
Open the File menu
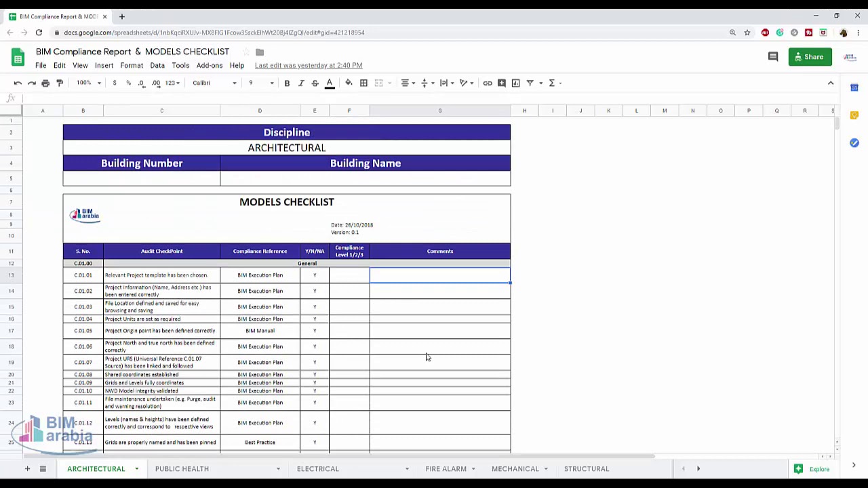(41, 65)
